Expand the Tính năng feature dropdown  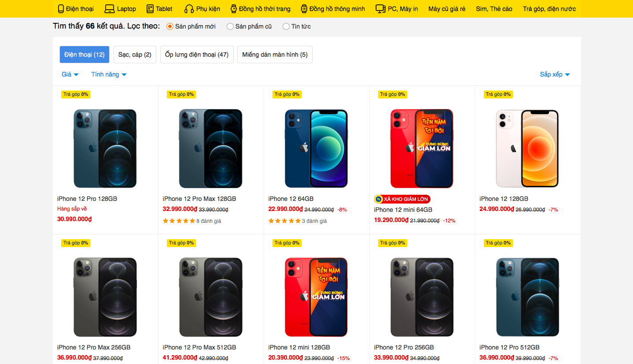click(109, 74)
